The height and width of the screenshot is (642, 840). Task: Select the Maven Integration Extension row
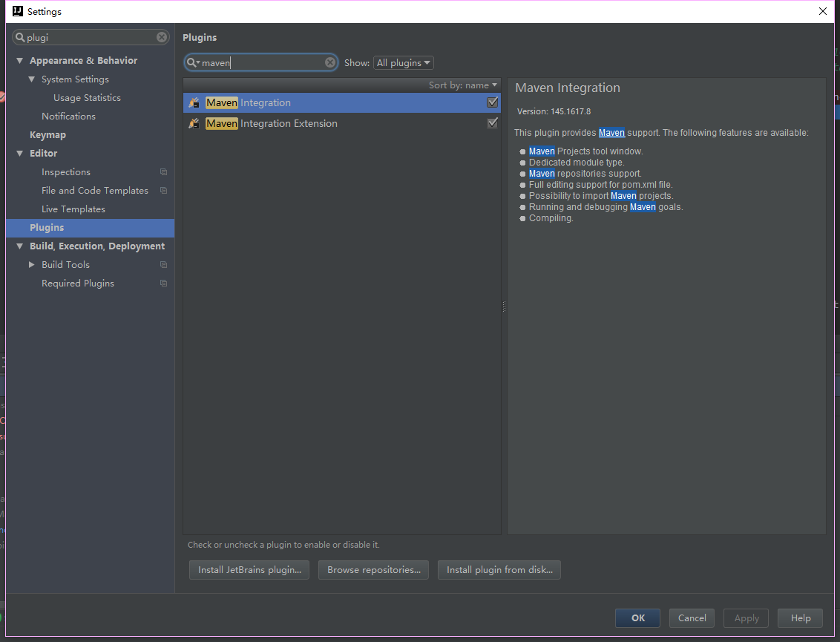pyautogui.click(x=342, y=124)
